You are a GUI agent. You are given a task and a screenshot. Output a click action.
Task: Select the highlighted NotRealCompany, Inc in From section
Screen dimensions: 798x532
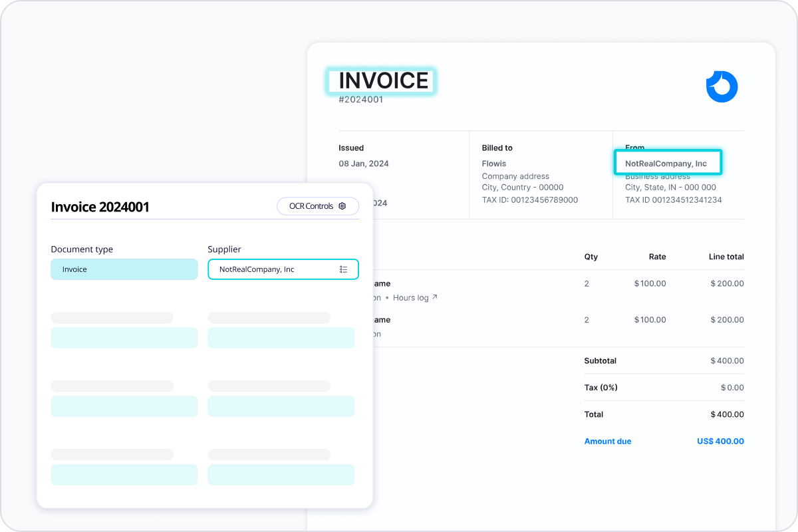(x=668, y=163)
